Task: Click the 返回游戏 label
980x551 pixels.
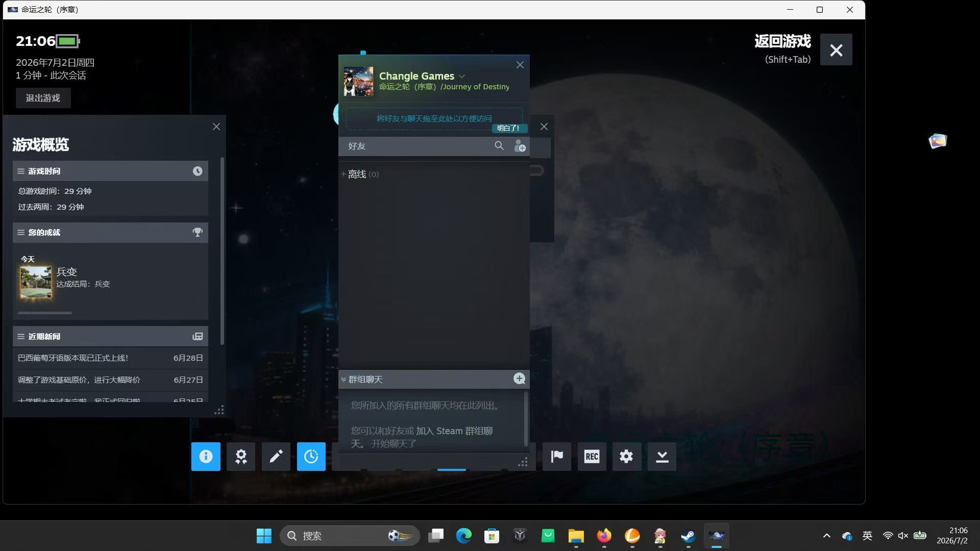Action: point(782,41)
